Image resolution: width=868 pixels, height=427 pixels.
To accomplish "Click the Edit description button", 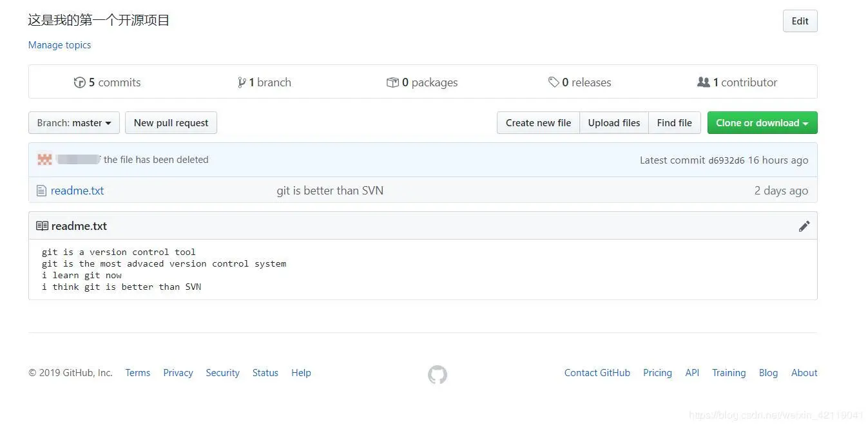I will [x=800, y=21].
